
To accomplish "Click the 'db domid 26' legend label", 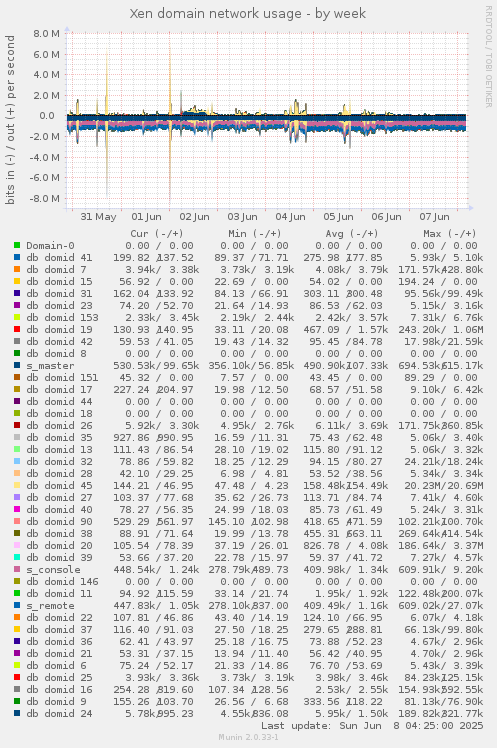I will pyautogui.click(x=59, y=426).
